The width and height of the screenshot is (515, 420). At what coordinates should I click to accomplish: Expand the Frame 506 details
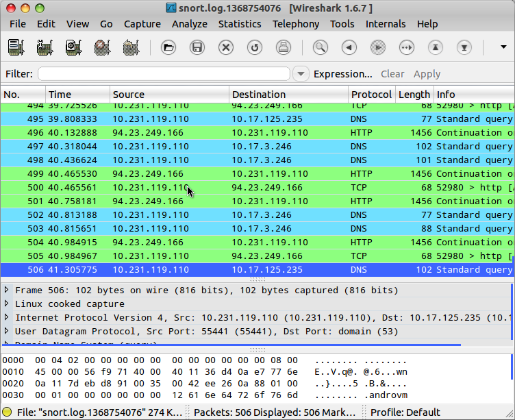pos(6,290)
